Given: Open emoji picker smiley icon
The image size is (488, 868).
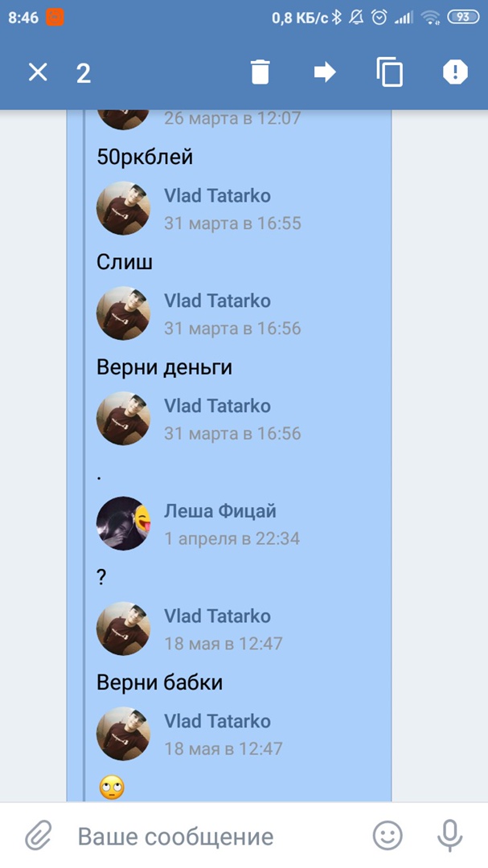Looking at the screenshot, I should tap(388, 836).
